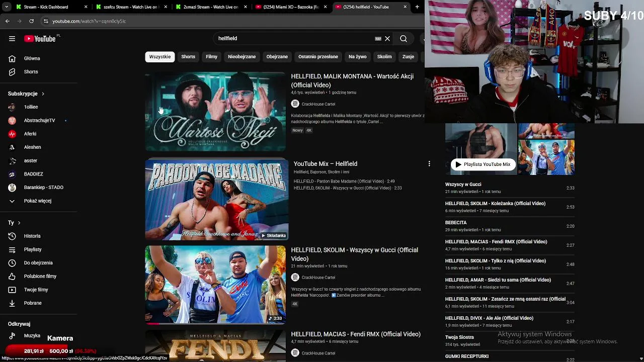Play Ale Ale (Official Video) in playlist
Image resolution: width=644 pixels, height=362 pixels.
pyautogui.click(x=509, y=321)
